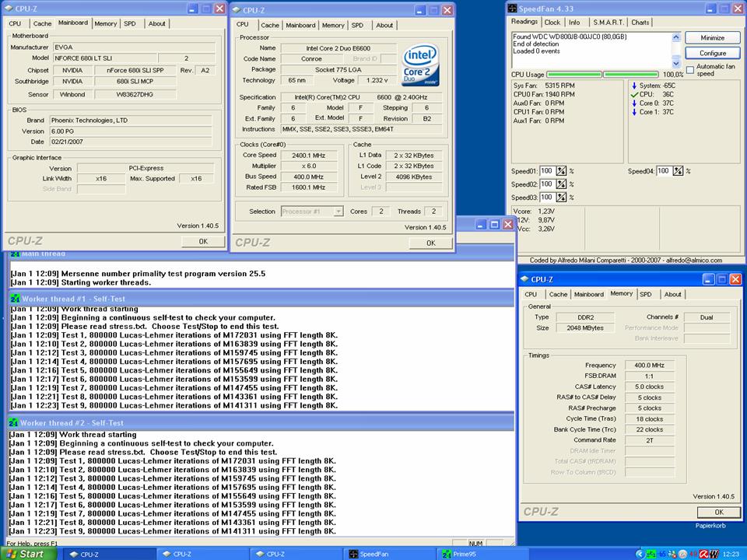Click Speed01 up/down stepper in SpeedFan
This screenshot has width=747, height=560.
point(561,171)
